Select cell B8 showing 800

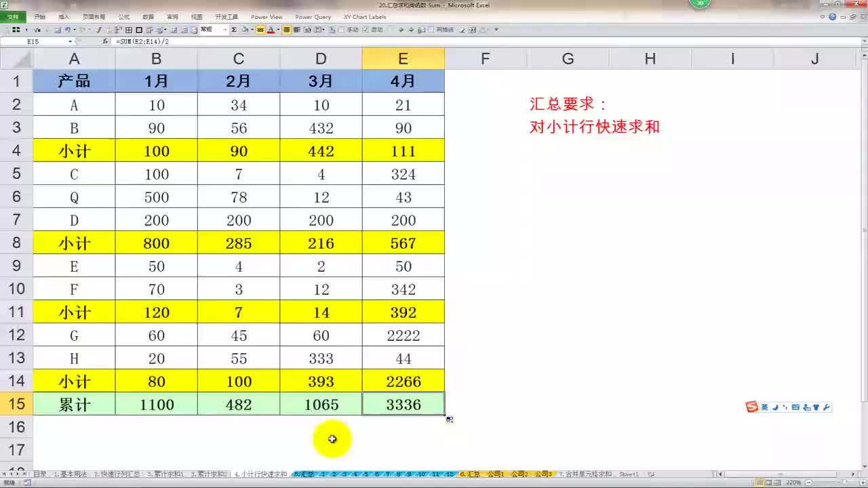pyautogui.click(x=157, y=243)
